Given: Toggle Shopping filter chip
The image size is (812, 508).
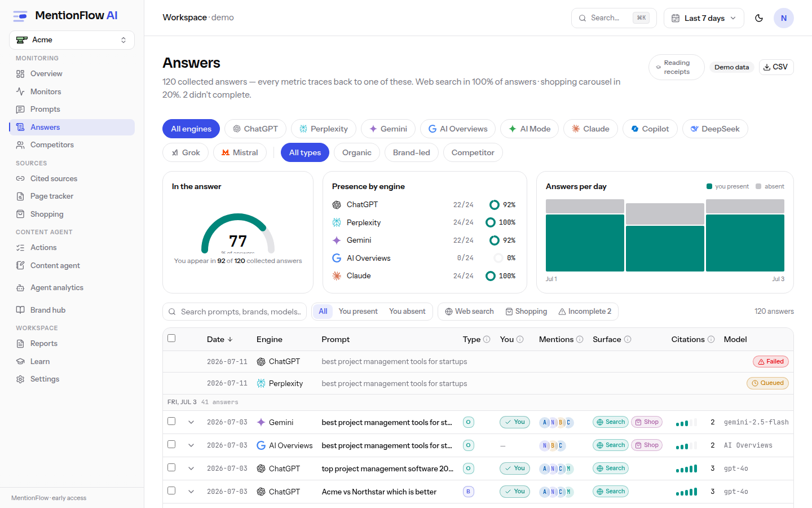Looking at the screenshot, I should click(x=526, y=312).
